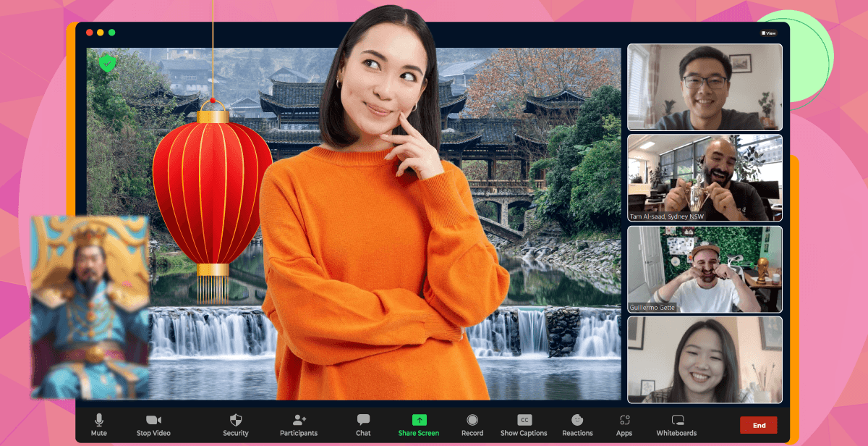Click the name label 'Tam Al-saad, Sydney NSW'
Viewport: 868px width, 446px height.
[666, 216]
